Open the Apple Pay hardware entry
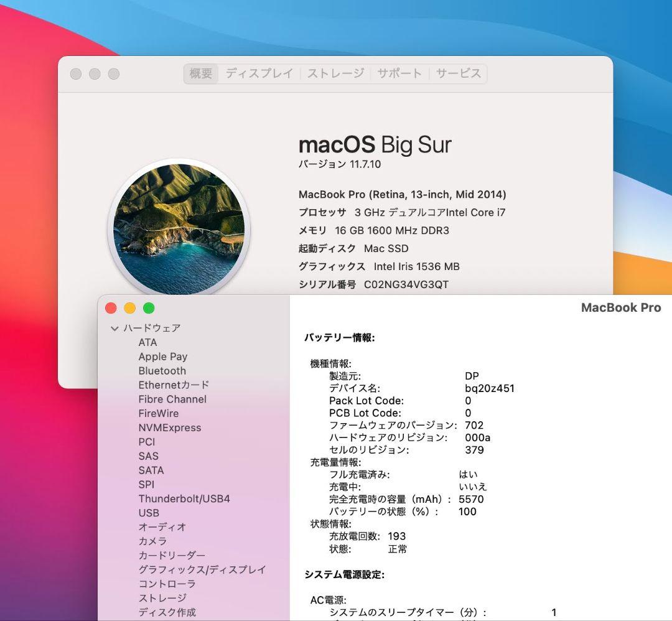 pyautogui.click(x=162, y=357)
